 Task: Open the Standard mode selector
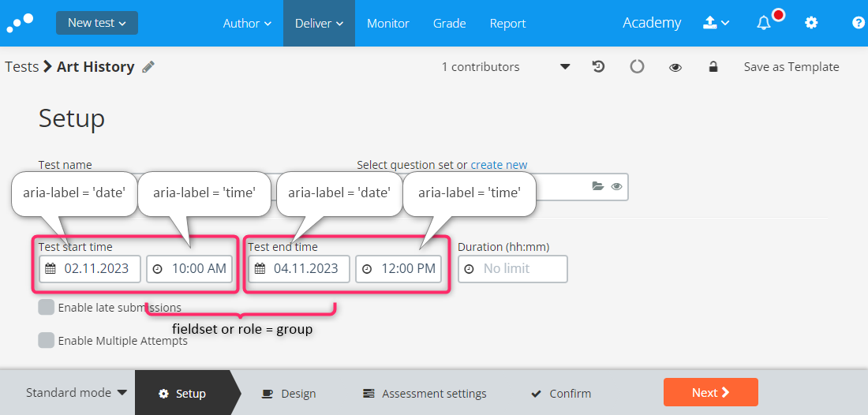click(x=77, y=392)
